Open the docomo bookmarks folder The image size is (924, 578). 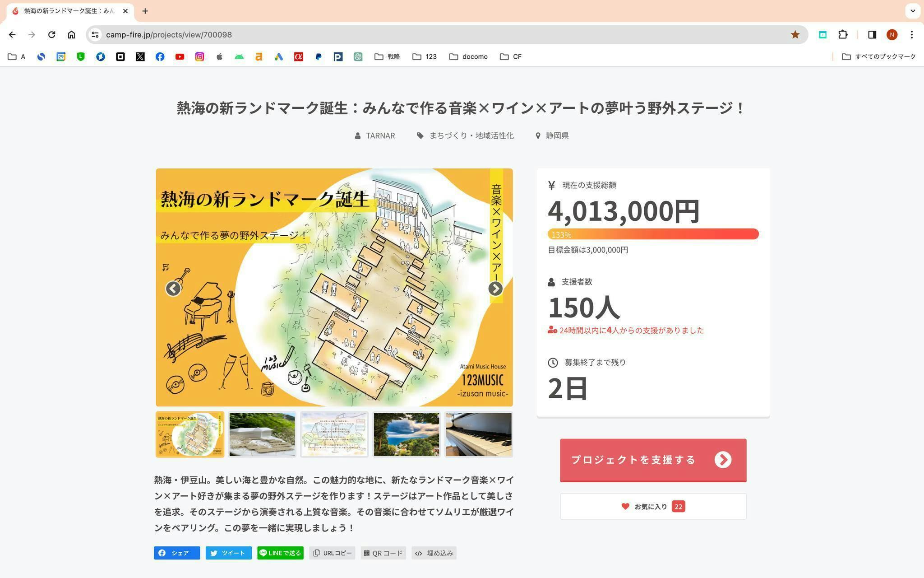tap(468, 56)
